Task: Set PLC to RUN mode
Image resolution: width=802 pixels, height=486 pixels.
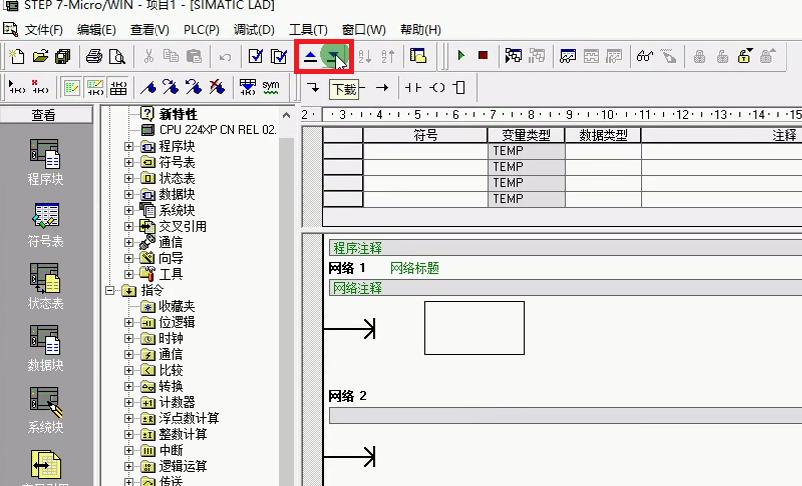Action: pos(461,55)
